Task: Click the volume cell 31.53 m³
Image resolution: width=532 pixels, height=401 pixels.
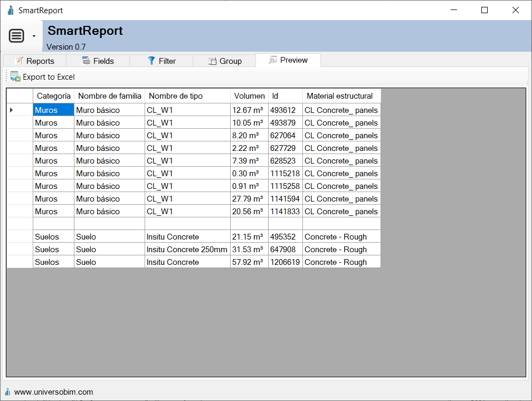Action: (249, 250)
